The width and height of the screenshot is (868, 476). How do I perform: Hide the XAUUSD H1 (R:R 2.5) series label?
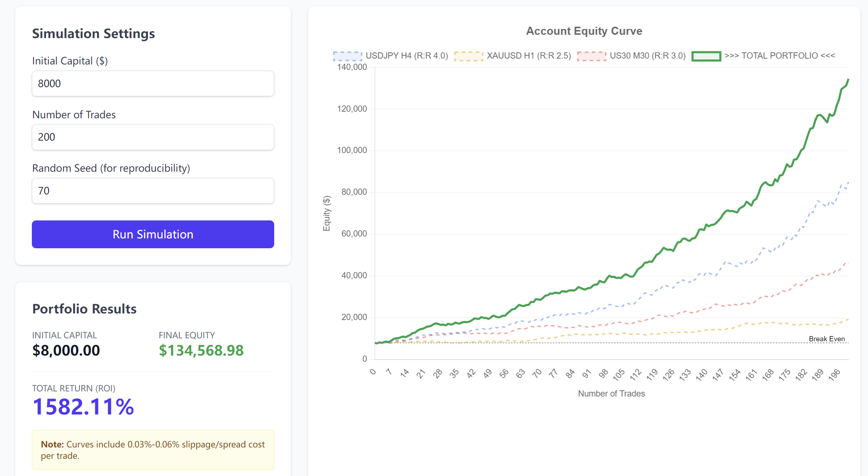pos(529,56)
